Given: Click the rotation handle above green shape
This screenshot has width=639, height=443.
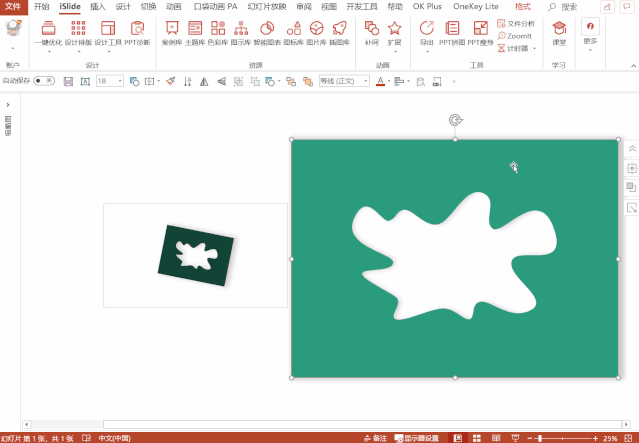Looking at the screenshot, I should 455,120.
